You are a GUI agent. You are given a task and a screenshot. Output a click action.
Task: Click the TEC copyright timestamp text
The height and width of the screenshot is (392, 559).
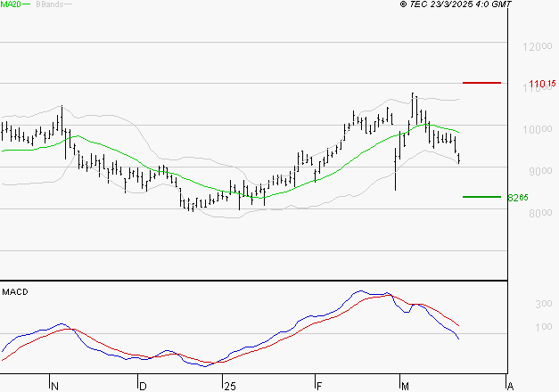(x=456, y=4)
